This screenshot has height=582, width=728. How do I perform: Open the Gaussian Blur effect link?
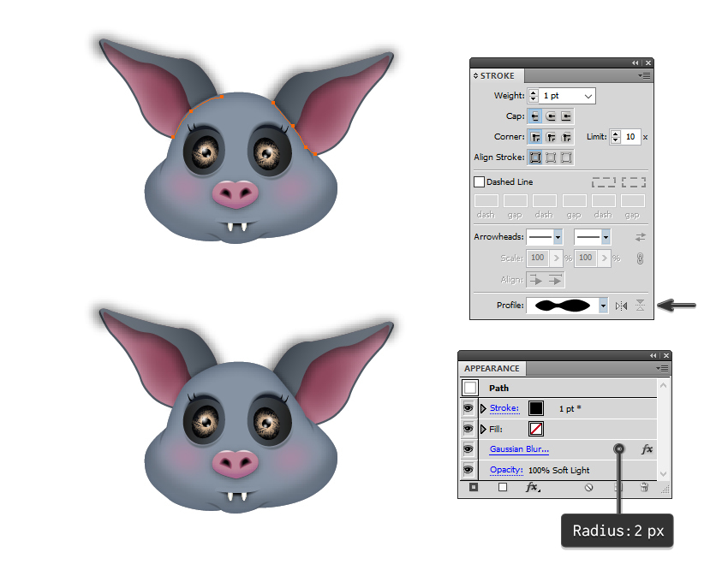click(x=519, y=448)
